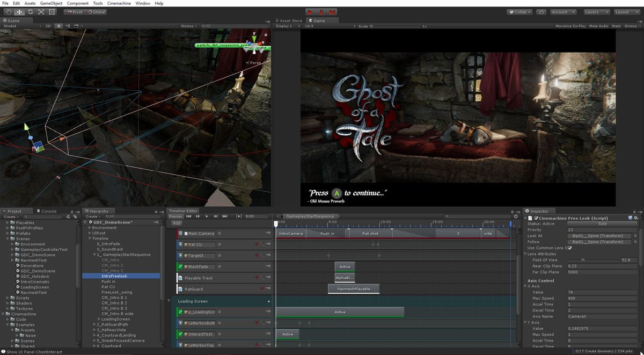This screenshot has width=644, height=355.
Task: Click the IntroCinematic scene asset
Action: pyautogui.click(x=35, y=281)
